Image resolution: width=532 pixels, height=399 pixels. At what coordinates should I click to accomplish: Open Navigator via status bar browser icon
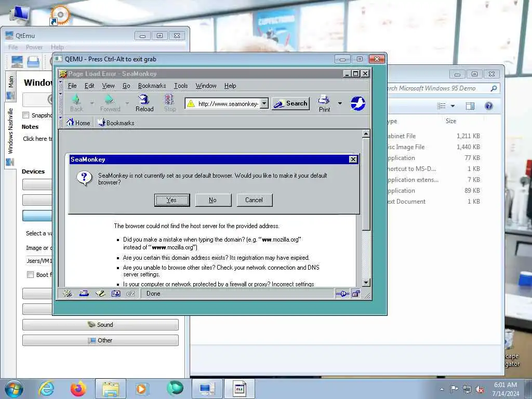(x=68, y=294)
